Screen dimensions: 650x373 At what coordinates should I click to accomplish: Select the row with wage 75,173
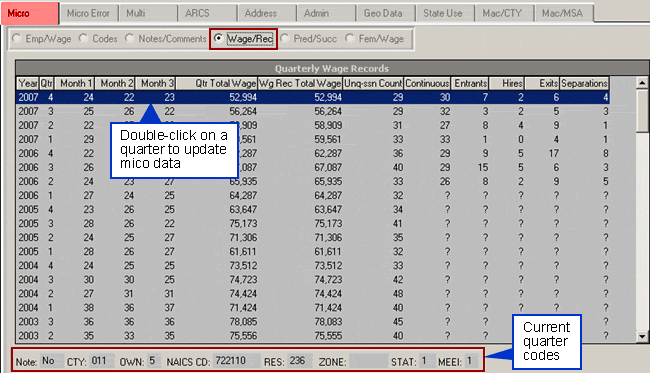point(313,223)
